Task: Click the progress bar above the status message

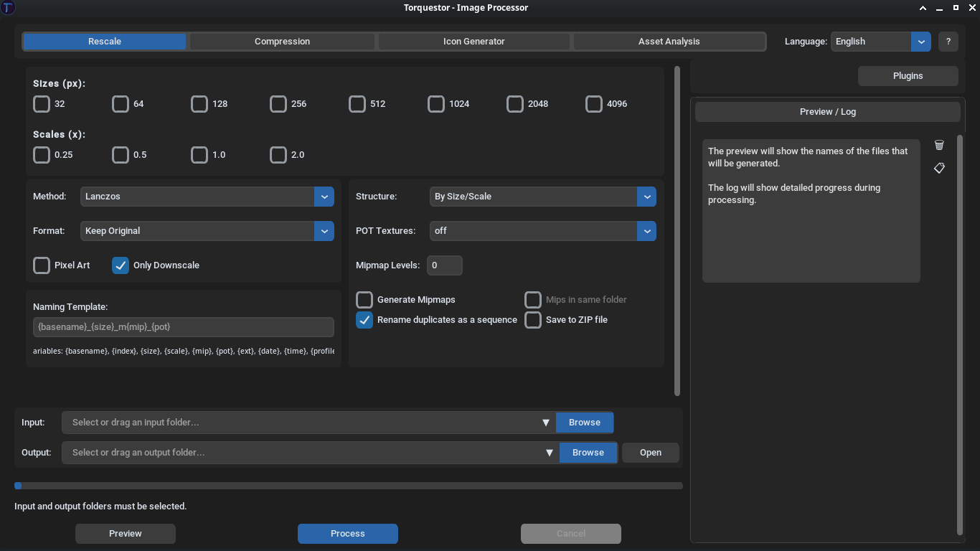Action: coord(349,486)
